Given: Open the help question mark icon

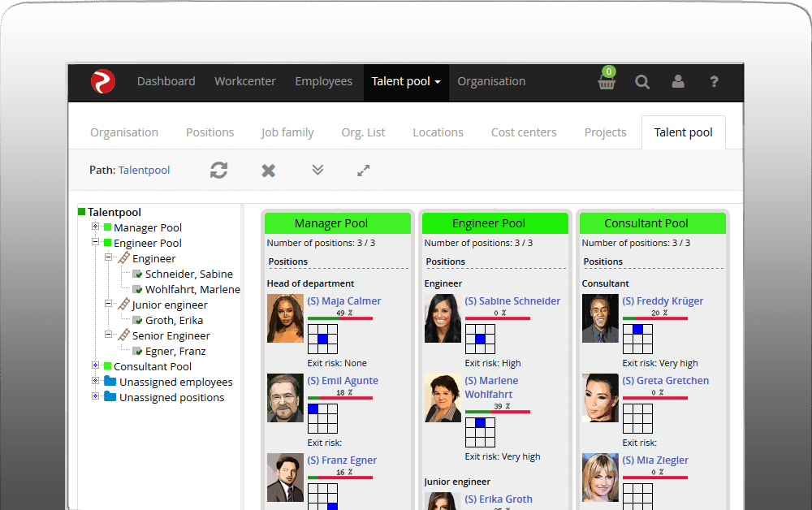Looking at the screenshot, I should (x=714, y=81).
